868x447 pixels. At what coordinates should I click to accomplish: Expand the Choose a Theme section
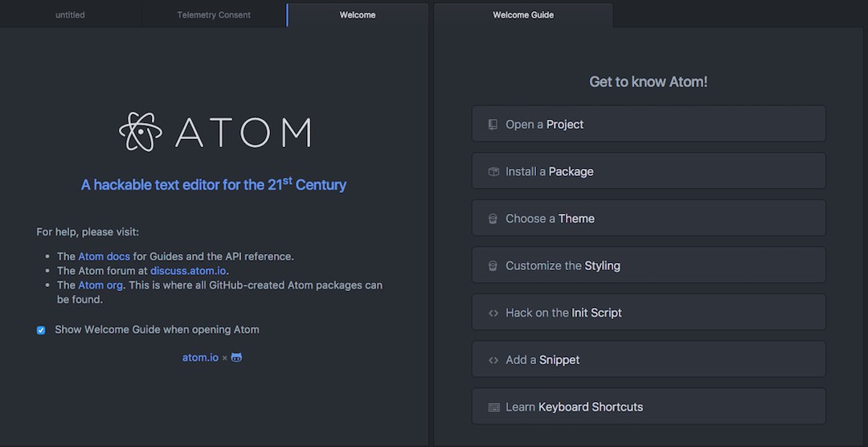coord(649,218)
